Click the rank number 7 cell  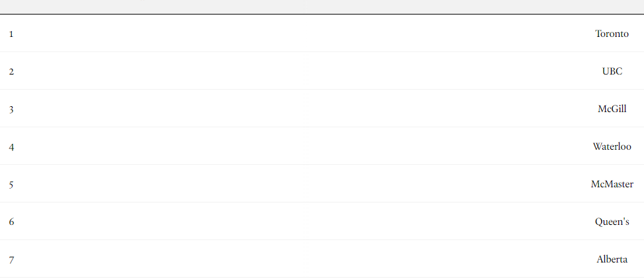click(x=11, y=260)
